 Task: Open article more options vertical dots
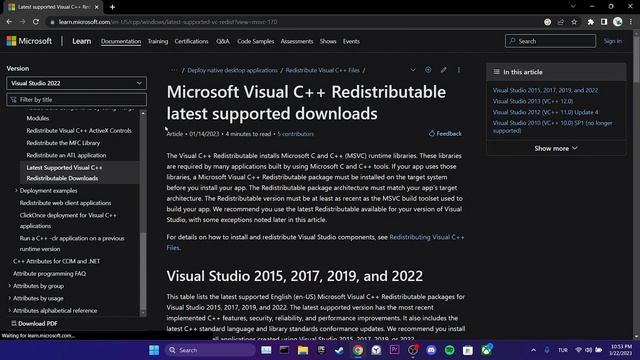459,70
